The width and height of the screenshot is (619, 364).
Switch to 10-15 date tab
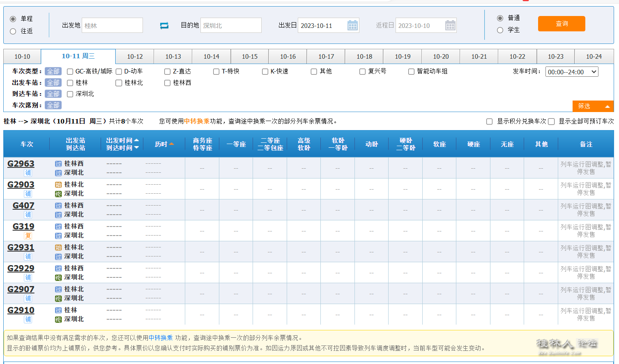pyautogui.click(x=250, y=57)
